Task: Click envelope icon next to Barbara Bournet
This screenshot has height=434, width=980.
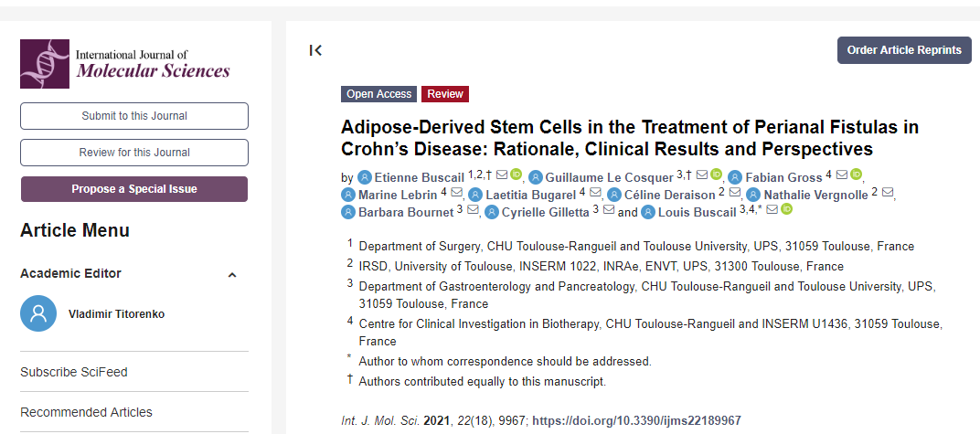Action: coord(473,211)
